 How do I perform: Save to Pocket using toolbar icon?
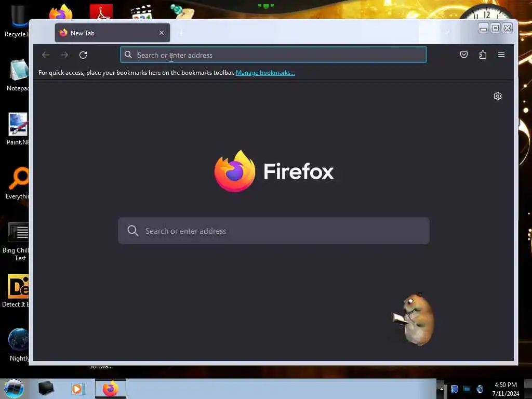464,55
